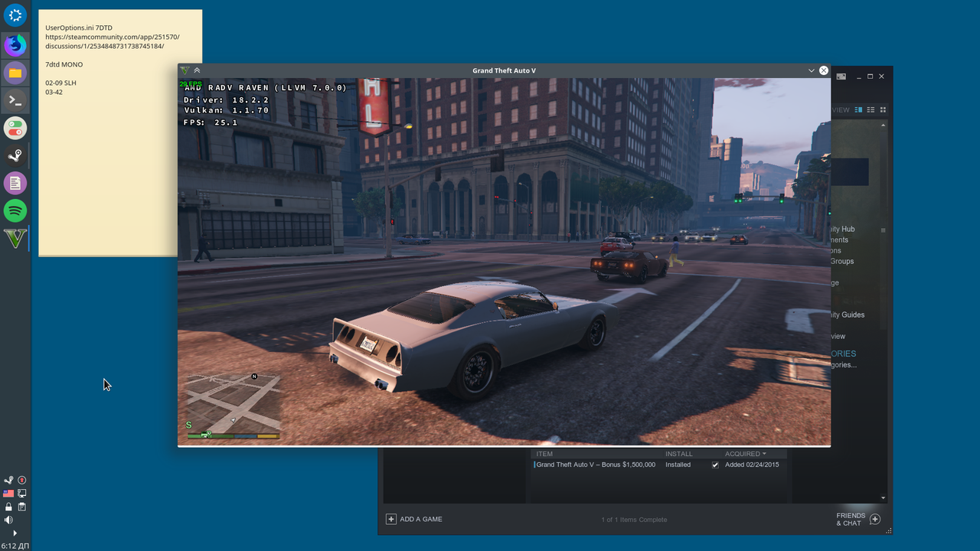Open the file manager folder icon
The image size is (980, 551).
(x=15, y=73)
